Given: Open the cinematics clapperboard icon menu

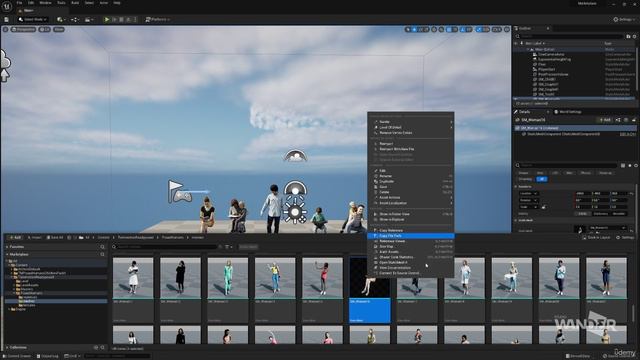Looking at the screenshot, I should (x=88, y=19).
